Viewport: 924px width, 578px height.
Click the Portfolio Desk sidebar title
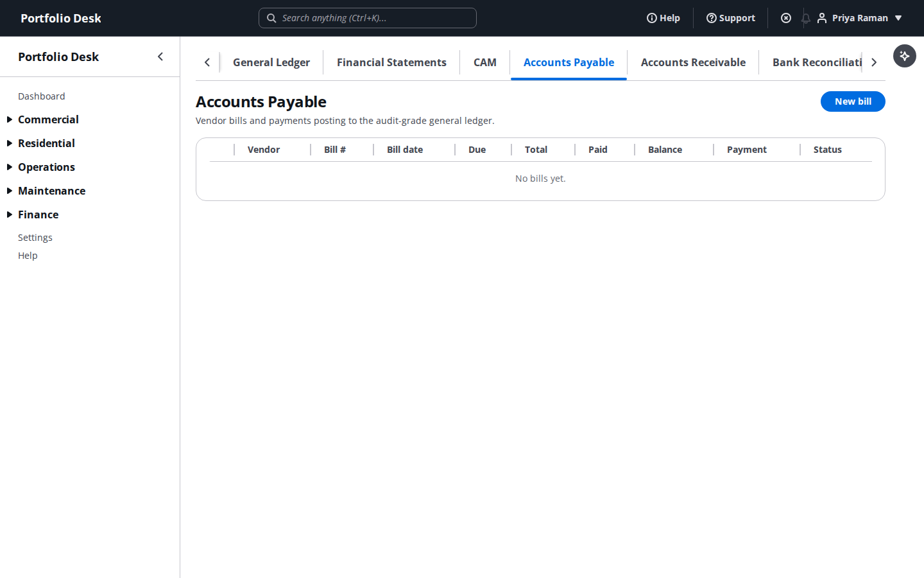(x=58, y=57)
